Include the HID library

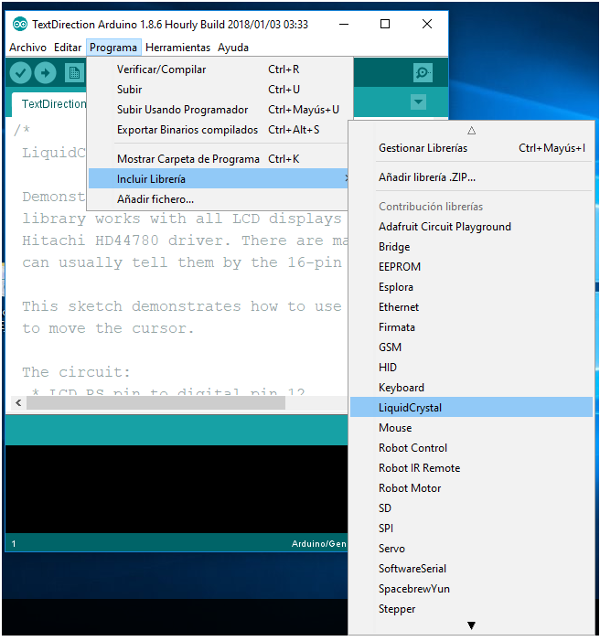tap(471, 367)
